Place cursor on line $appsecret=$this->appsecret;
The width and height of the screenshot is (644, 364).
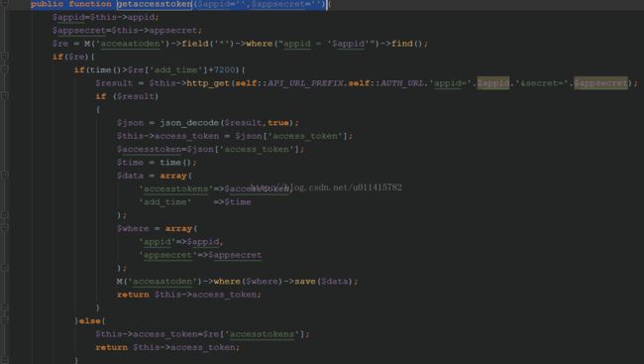click(127, 31)
